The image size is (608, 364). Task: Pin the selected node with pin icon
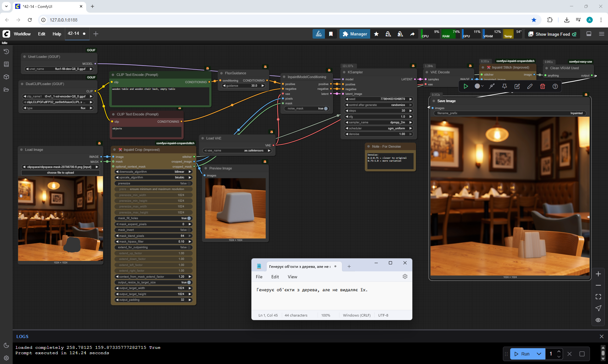tap(504, 86)
